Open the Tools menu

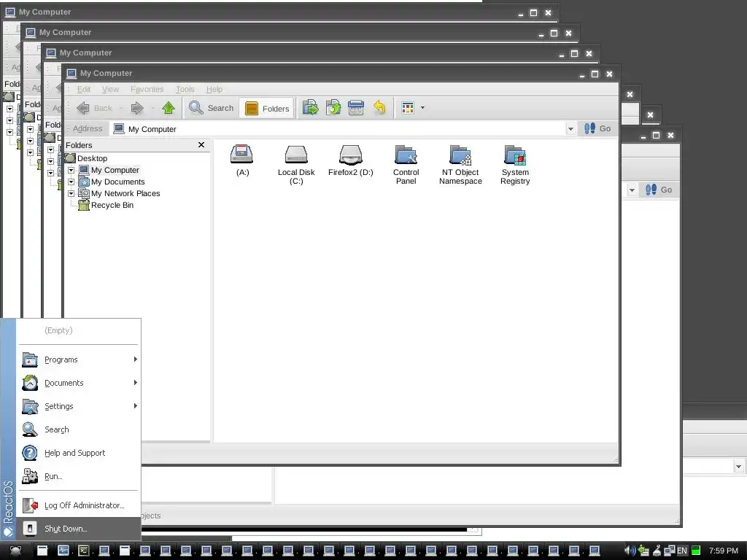pos(185,89)
